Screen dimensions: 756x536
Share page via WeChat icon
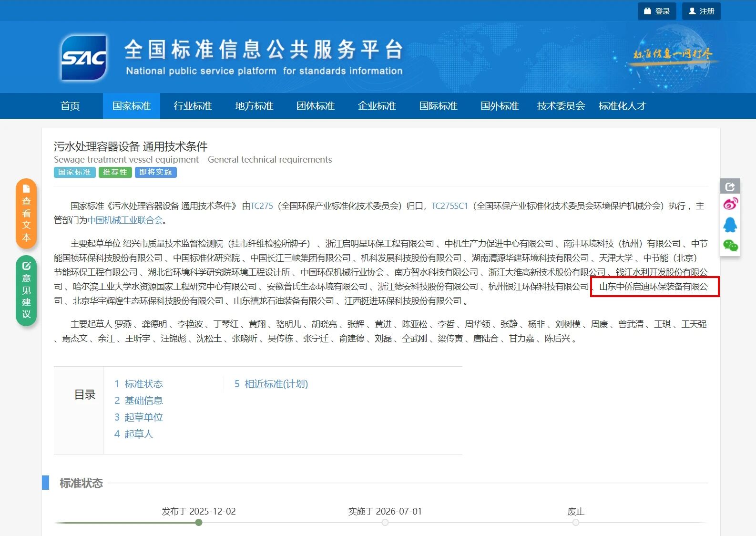[x=730, y=246]
